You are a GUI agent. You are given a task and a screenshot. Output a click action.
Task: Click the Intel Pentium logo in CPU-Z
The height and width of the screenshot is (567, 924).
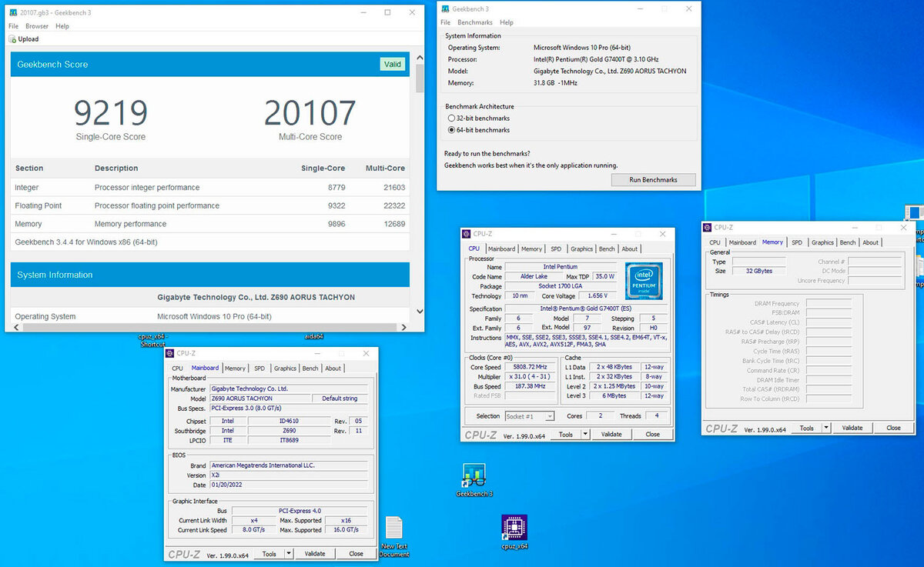tap(644, 282)
